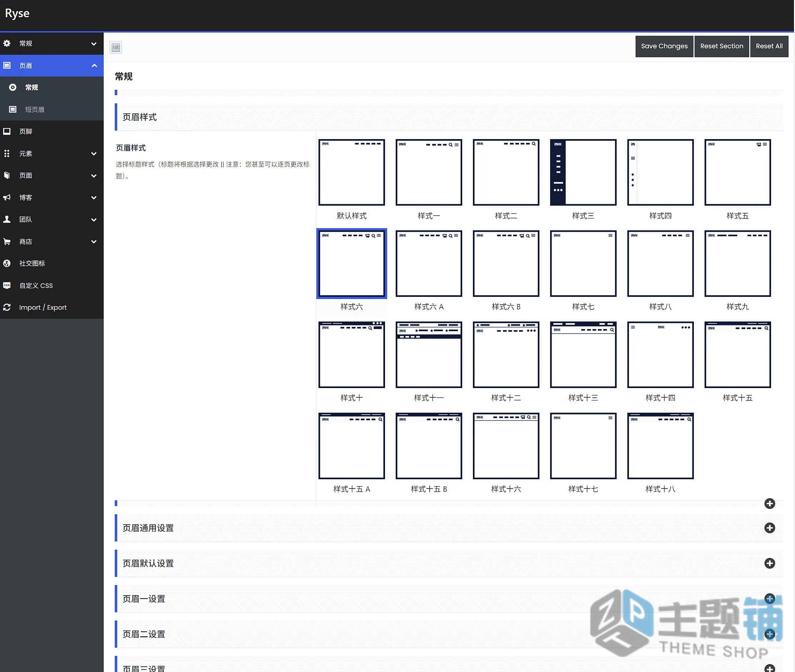Image resolution: width=795 pixels, height=672 pixels.
Task: Collapse the 页眉 sidebar menu chevron
Action: 94,65
